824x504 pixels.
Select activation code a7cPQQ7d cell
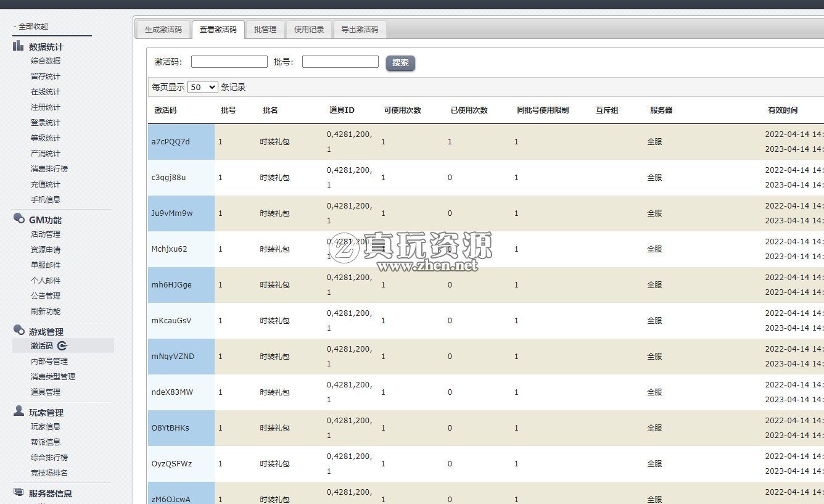click(181, 142)
